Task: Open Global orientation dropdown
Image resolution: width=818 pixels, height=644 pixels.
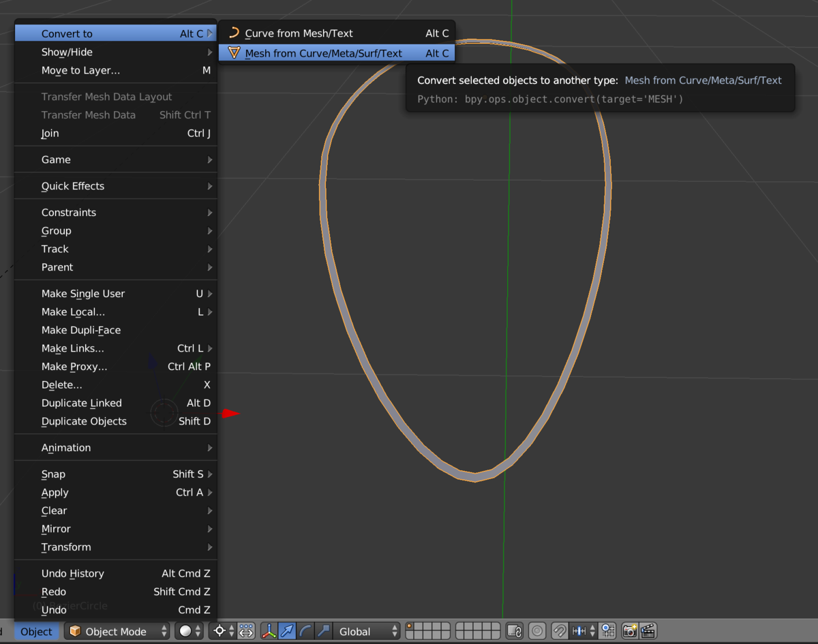Action: pos(367,632)
